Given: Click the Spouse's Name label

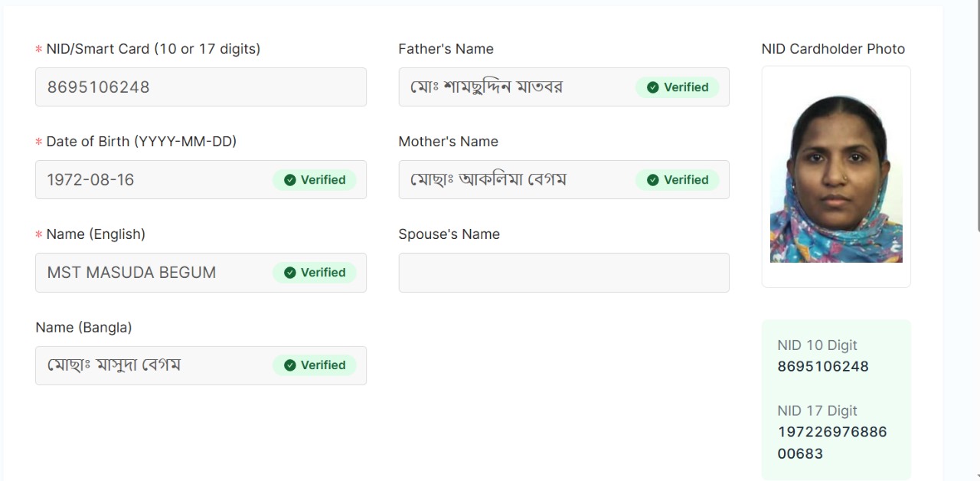Looking at the screenshot, I should pos(449,234).
